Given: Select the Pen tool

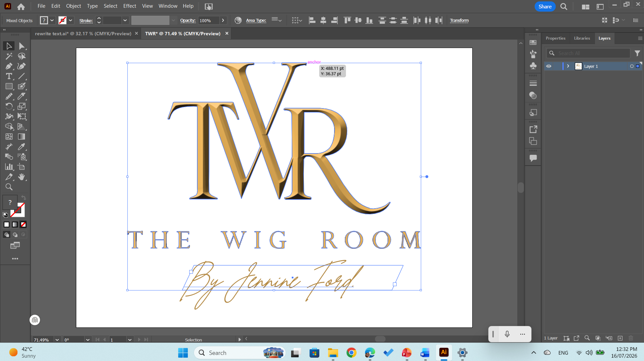Looking at the screenshot, I should (9, 66).
